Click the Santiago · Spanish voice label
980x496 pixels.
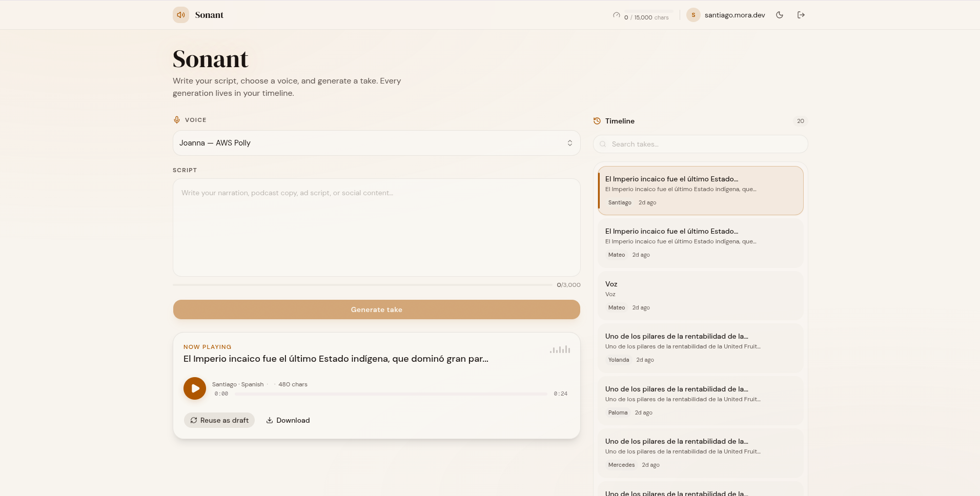click(238, 384)
